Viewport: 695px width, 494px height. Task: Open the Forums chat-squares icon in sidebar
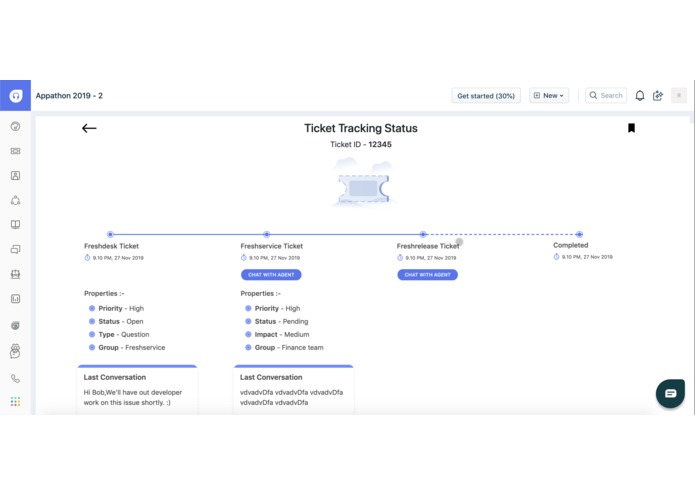click(16, 249)
